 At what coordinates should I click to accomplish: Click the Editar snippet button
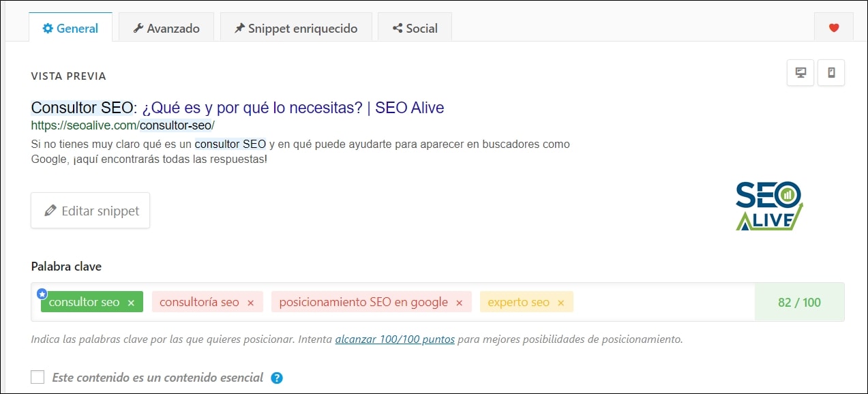pyautogui.click(x=90, y=210)
